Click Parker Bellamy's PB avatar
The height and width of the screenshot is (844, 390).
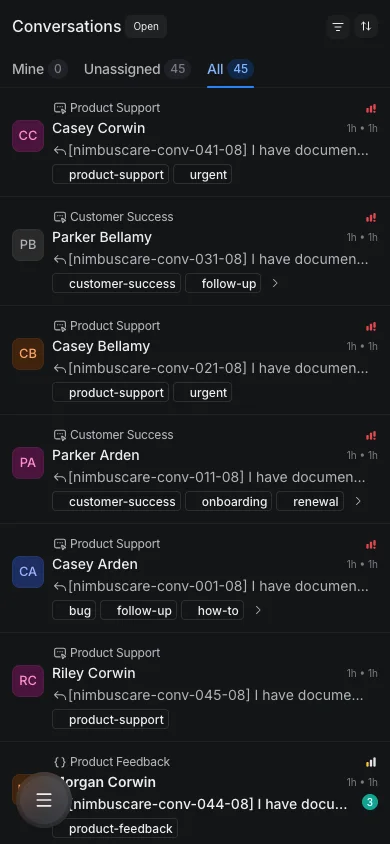pyautogui.click(x=28, y=245)
